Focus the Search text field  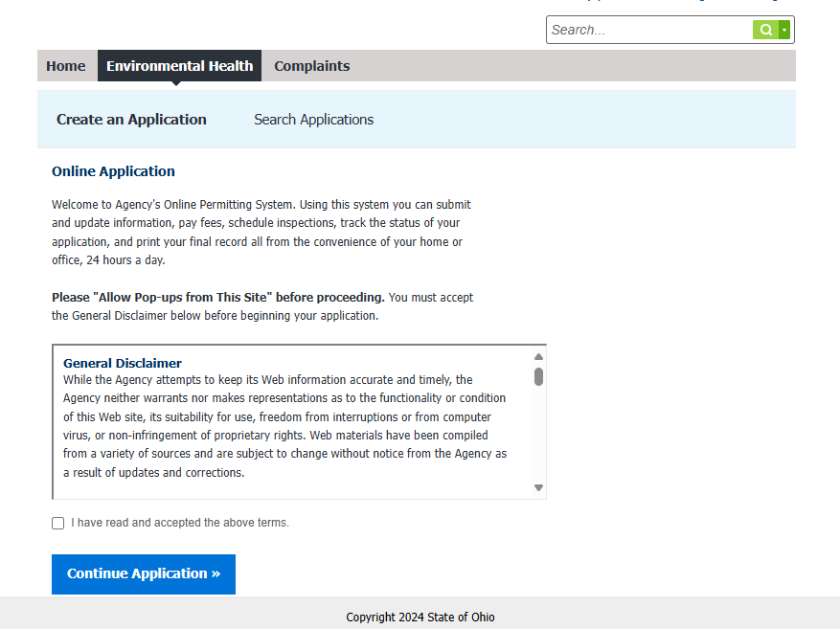[649, 30]
